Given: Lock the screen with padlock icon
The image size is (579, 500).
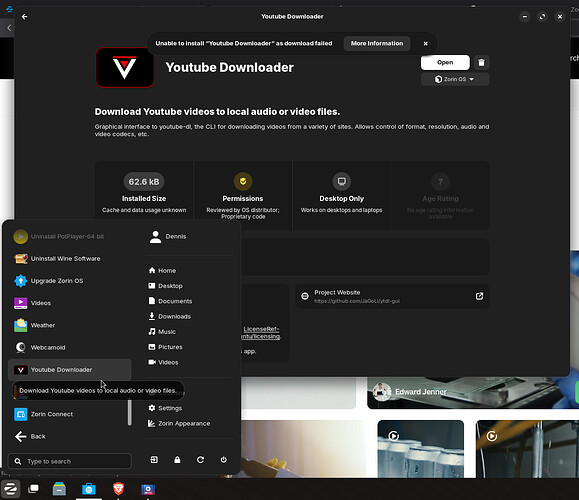Looking at the screenshot, I should coord(177,460).
